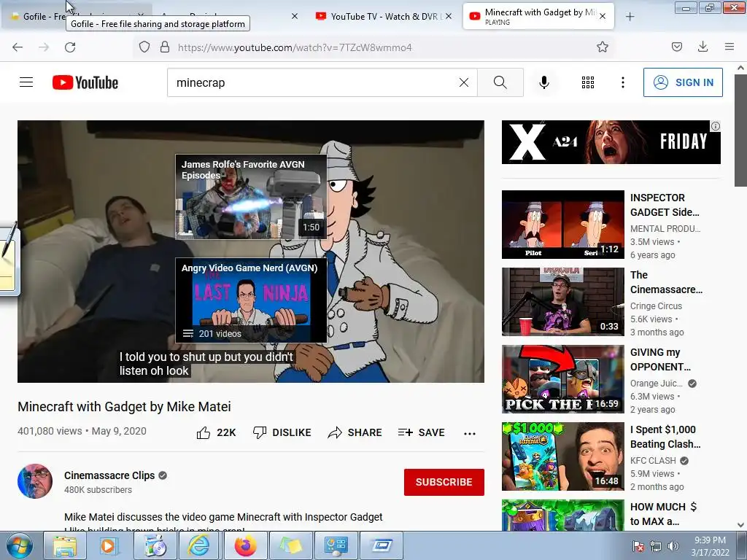Screen dimensions: 747x560
Task: Open The Cinemassacre video title link
Action: [666, 282]
